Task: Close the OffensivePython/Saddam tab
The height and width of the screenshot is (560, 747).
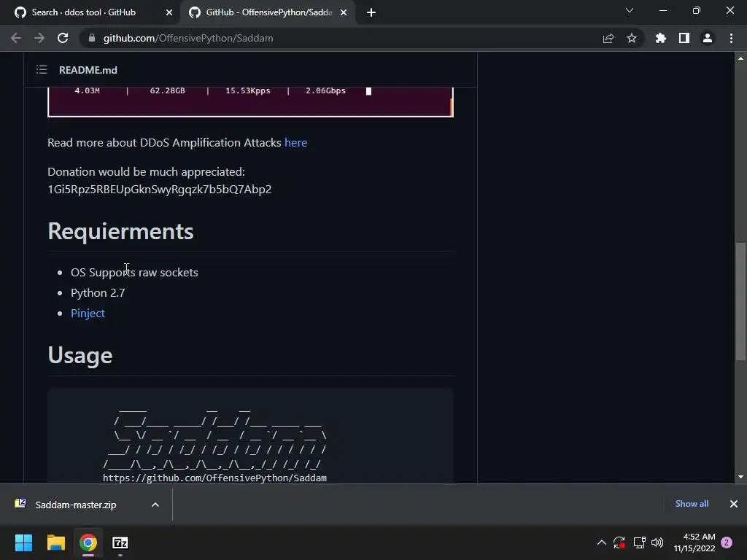Action: pyautogui.click(x=344, y=13)
